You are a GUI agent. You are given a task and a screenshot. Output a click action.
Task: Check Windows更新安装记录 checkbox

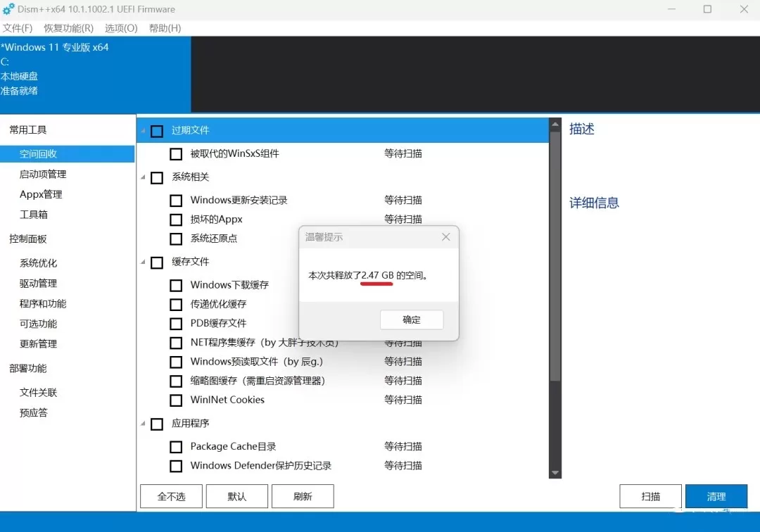point(176,201)
